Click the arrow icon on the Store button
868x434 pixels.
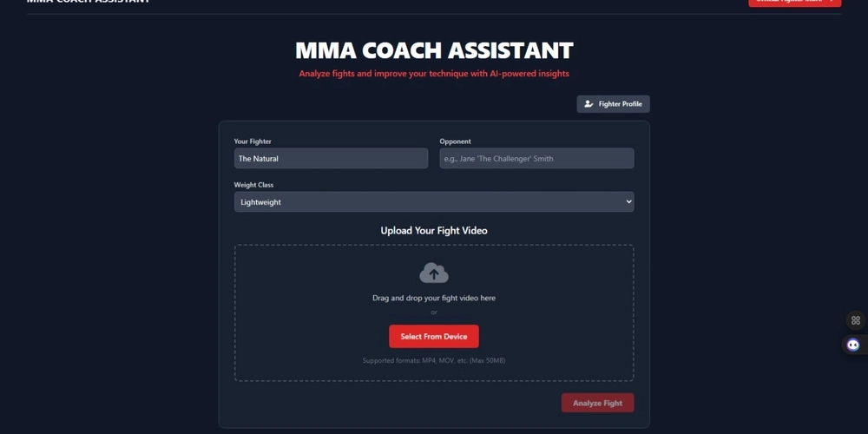(832, 1)
